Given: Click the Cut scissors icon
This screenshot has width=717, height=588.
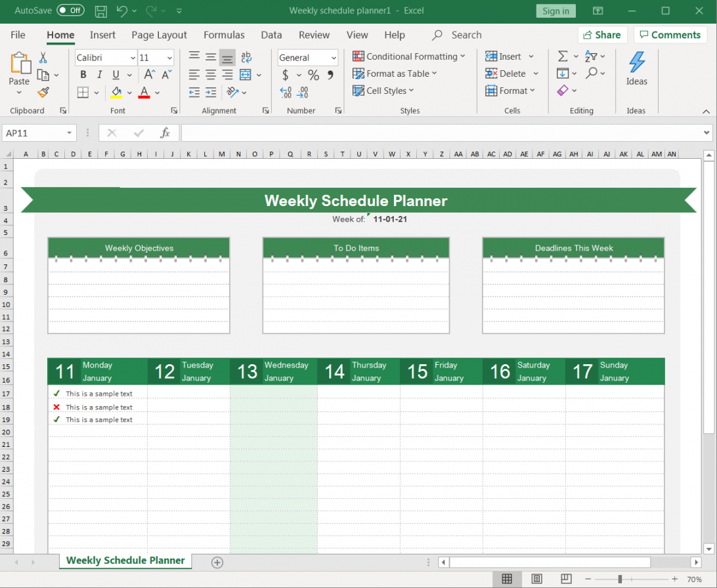Looking at the screenshot, I should 43,58.
